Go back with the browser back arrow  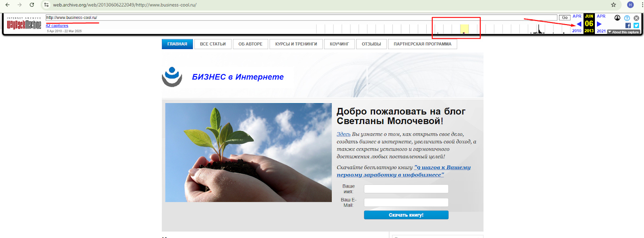pyautogui.click(x=7, y=5)
